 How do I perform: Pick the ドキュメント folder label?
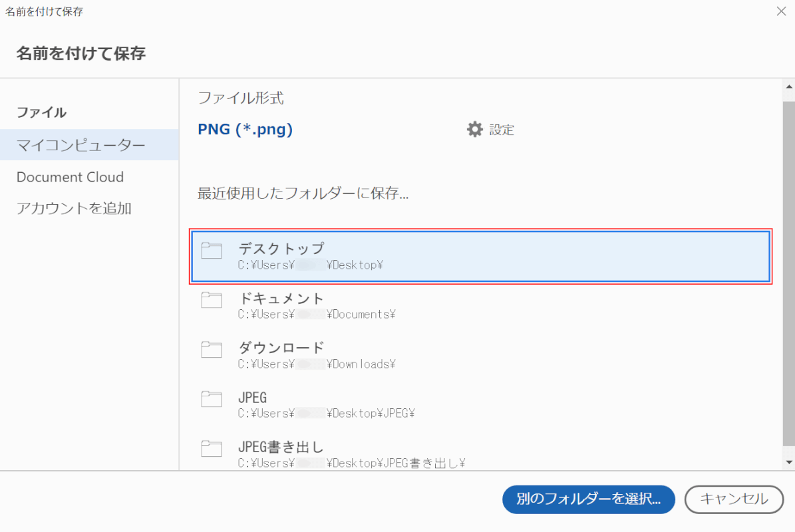(x=281, y=298)
